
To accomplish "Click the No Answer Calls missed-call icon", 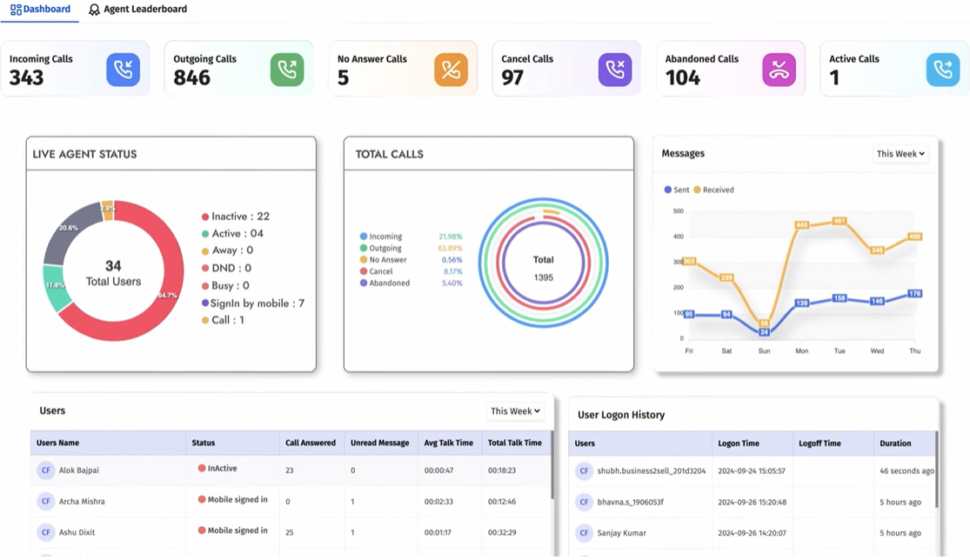I will click(451, 69).
